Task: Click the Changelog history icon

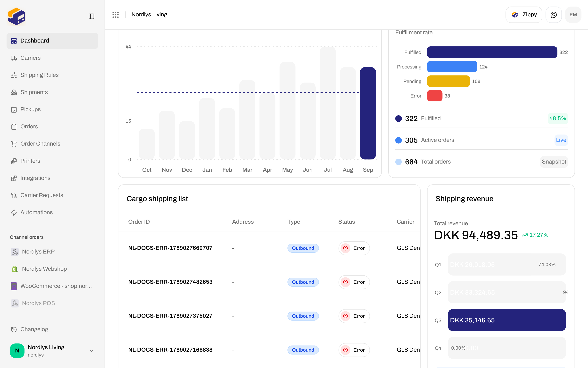Action: pyautogui.click(x=14, y=329)
